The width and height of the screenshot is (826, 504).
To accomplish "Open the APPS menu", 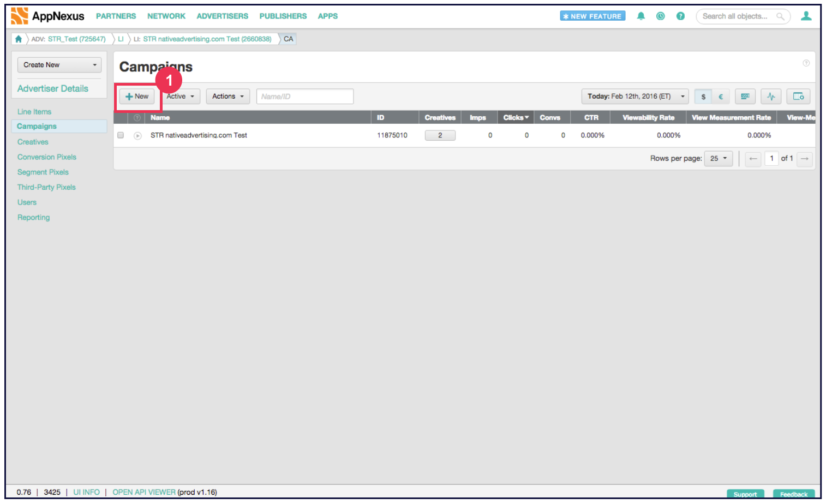I will tap(328, 16).
